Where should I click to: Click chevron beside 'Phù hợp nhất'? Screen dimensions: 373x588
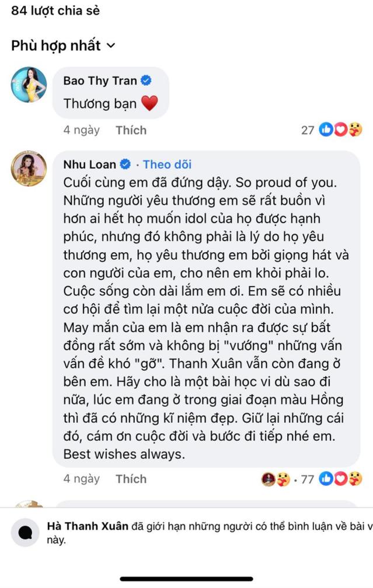(x=110, y=46)
